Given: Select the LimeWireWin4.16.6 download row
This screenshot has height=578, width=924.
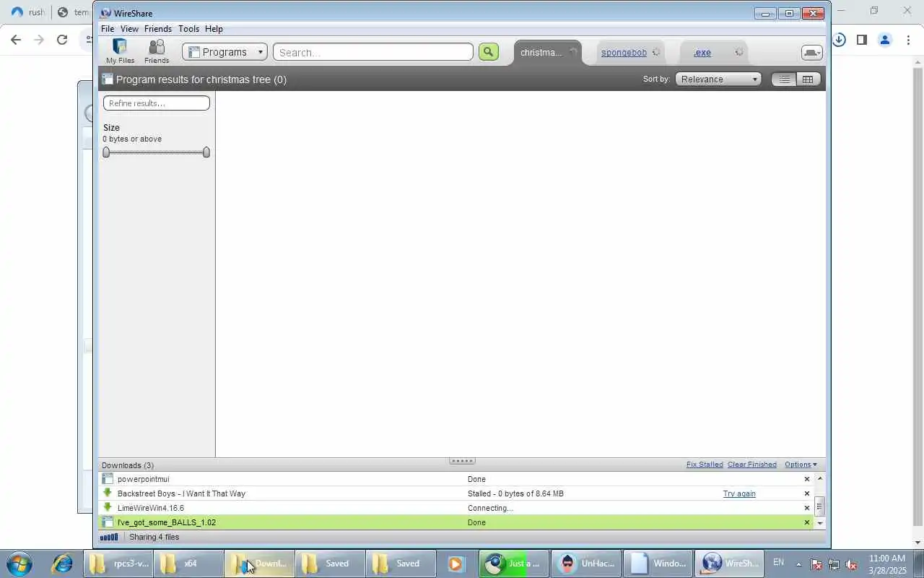Looking at the screenshot, I should [x=456, y=508].
